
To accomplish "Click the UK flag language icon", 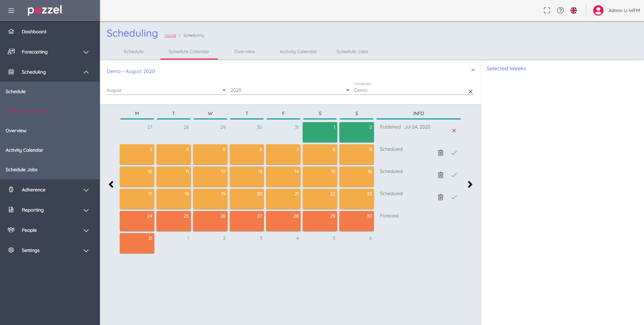I will (x=574, y=10).
